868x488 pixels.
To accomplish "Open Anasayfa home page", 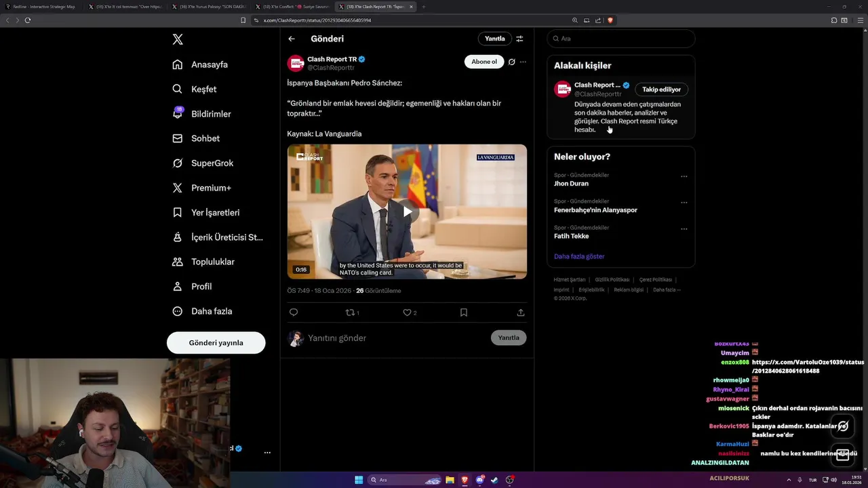I will tap(200, 64).
